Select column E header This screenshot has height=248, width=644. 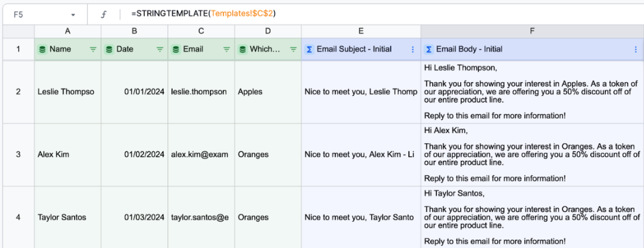tap(361, 31)
